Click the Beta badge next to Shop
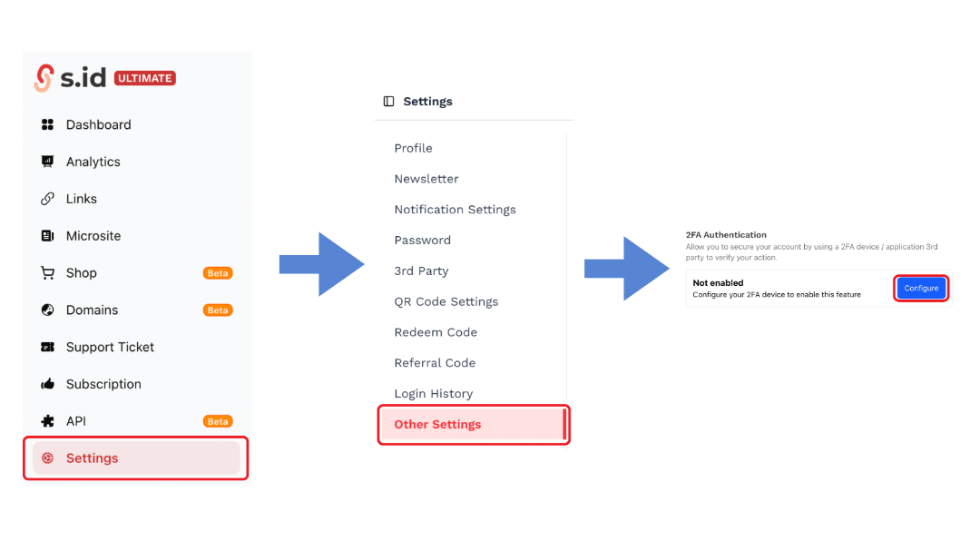980x551 pixels. [218, 273]
